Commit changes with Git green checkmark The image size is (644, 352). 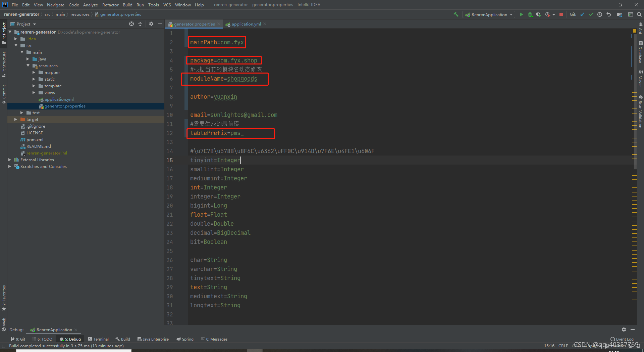tap(591, 14)
